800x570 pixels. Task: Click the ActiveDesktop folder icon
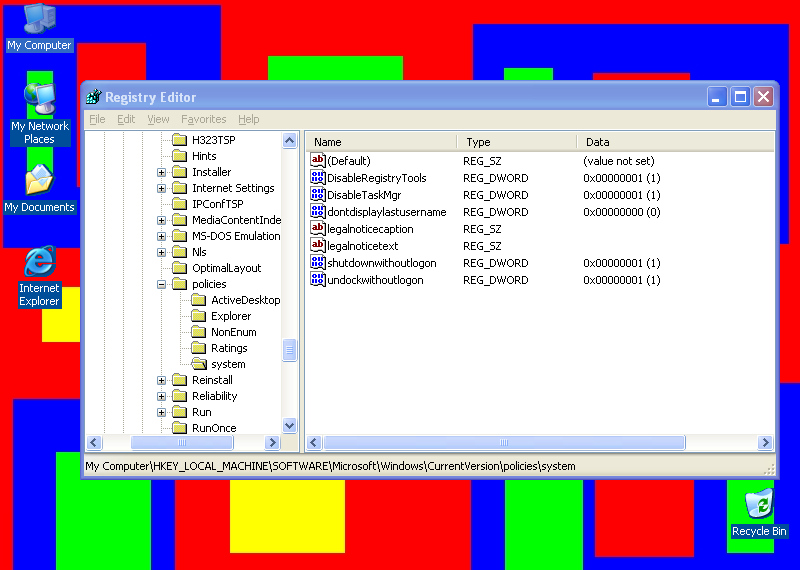pyautogui.click(x=198, y=300)
